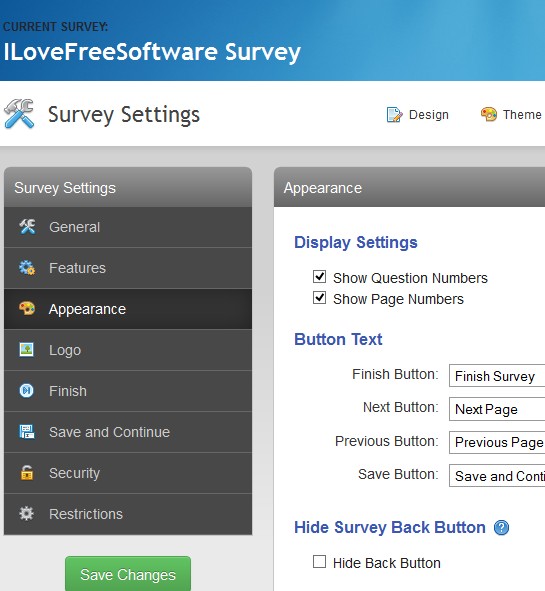Click the Logo picture icon in sidebar
The width and height of the screenshot is (545, 591).
point(27,350)
